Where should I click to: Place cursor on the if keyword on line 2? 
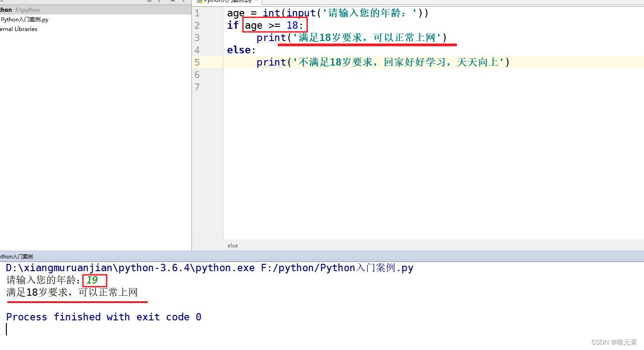(233, 25)
